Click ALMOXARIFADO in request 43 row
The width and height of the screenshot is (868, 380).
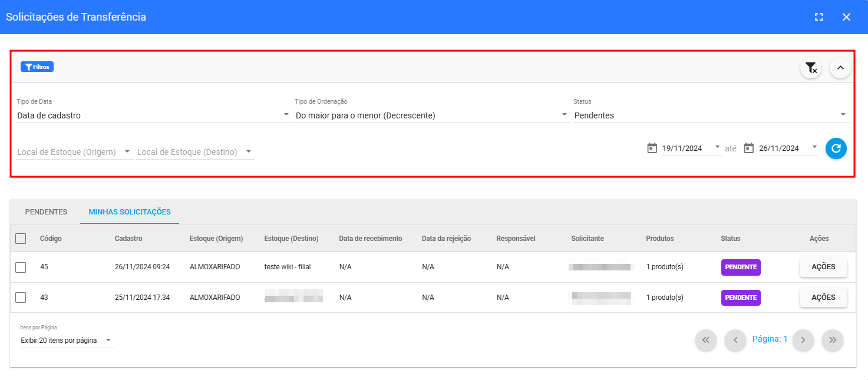(215, 298)
